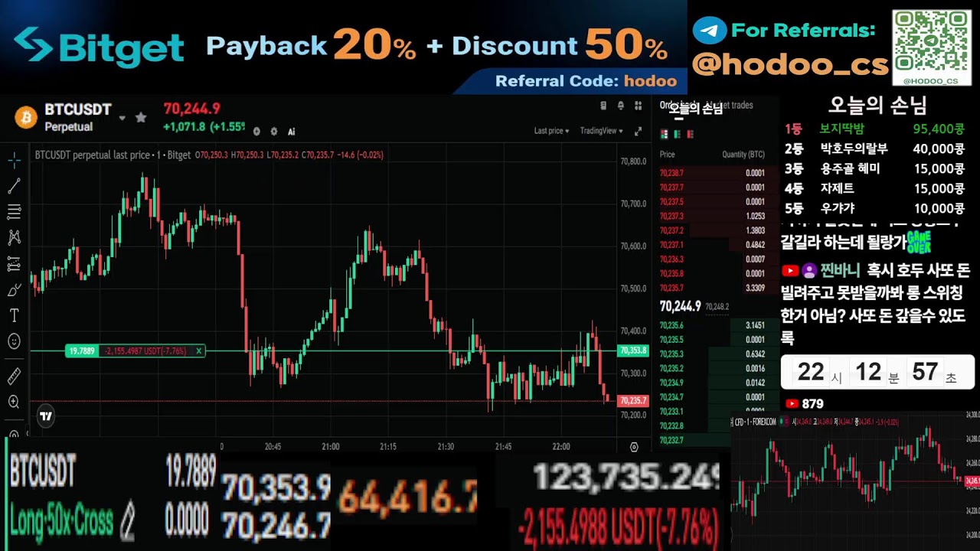Show only buy orders in order book

[678, 134]
